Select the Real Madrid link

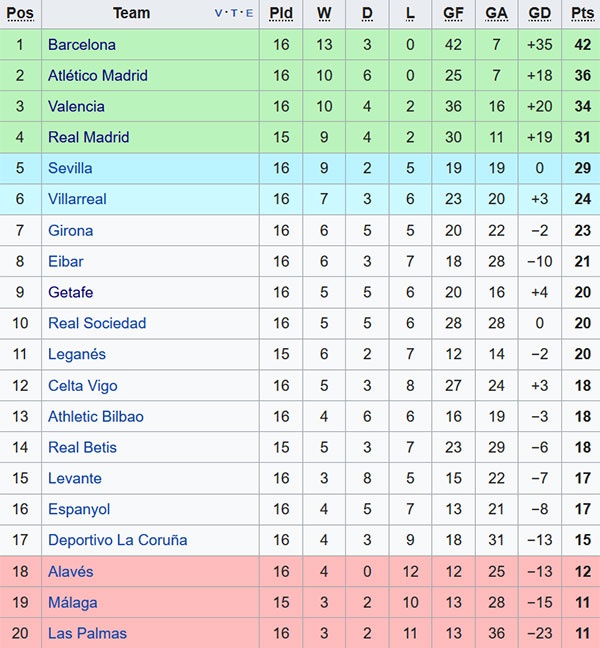click(89, 138)
